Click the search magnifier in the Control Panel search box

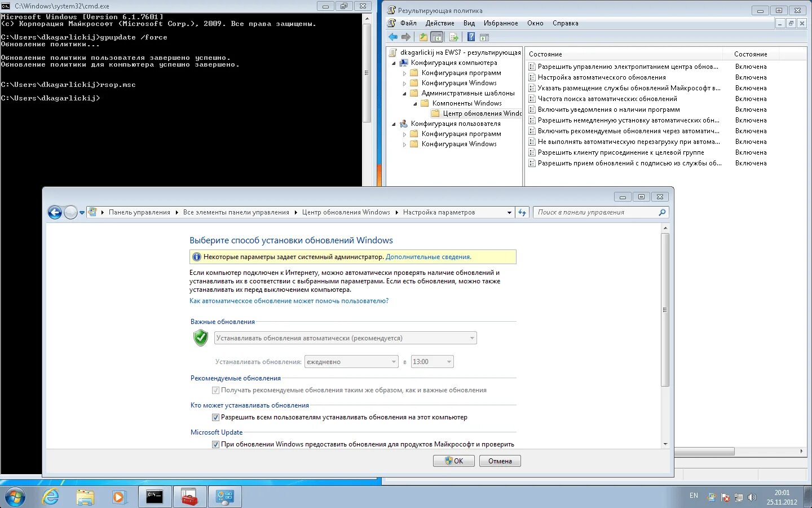(x=662, y=212)
